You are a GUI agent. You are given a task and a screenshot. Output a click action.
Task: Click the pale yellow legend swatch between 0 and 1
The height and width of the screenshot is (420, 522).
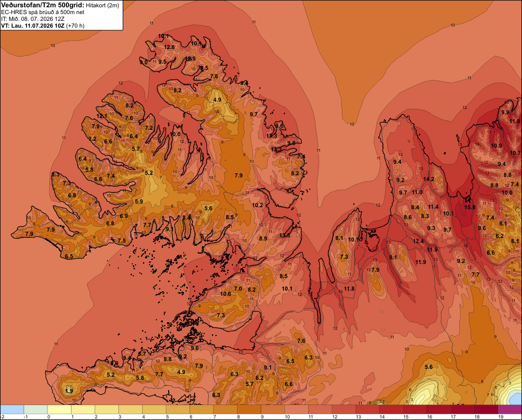[x=60, y=409]
